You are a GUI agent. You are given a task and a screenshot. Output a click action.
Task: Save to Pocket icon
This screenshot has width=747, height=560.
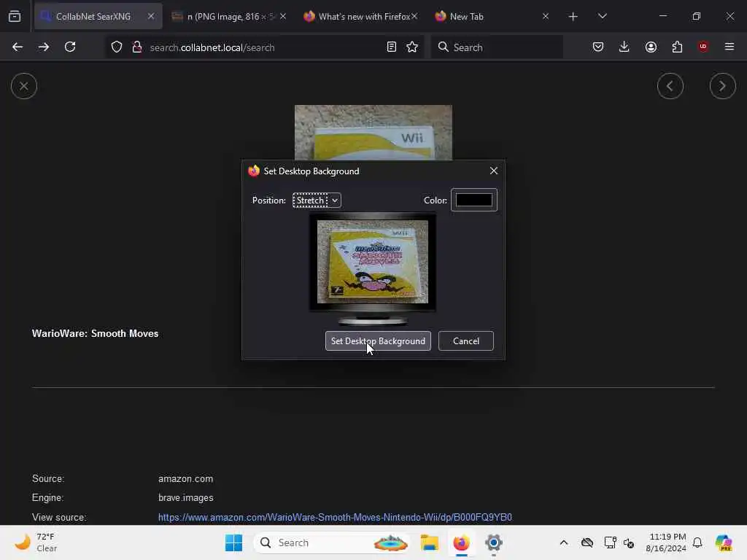598,47
